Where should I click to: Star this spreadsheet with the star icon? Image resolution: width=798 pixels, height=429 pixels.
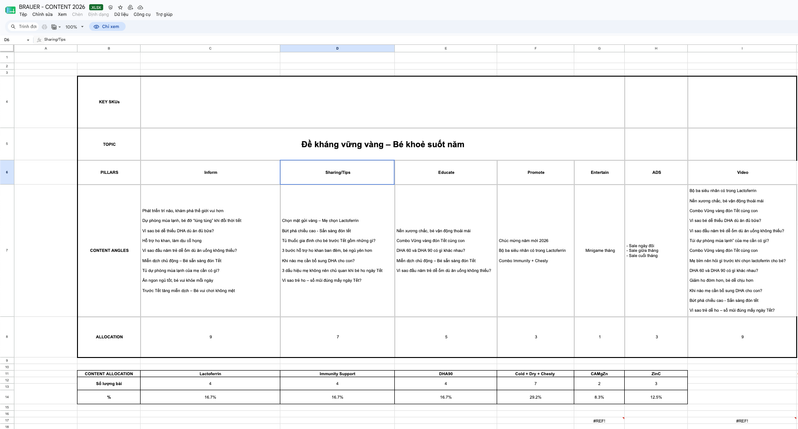click(x=120, y=7)
